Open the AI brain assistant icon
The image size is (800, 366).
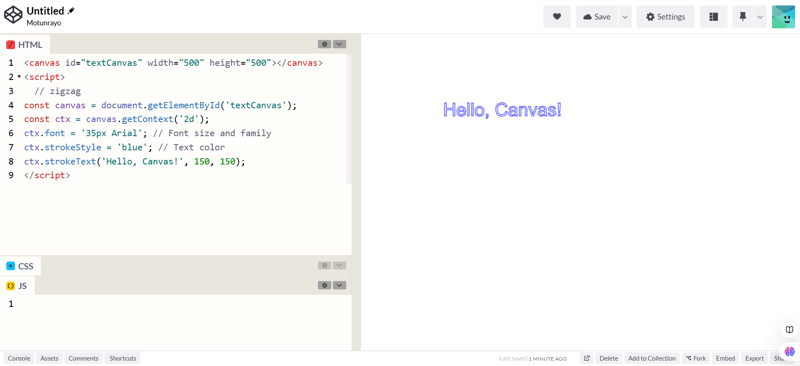(789, 351)
